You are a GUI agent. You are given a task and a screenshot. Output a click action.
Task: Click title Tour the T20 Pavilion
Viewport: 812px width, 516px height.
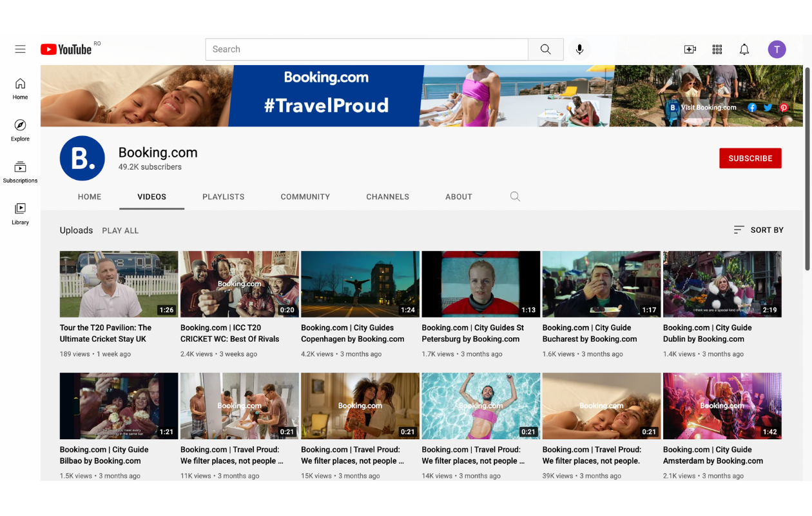[x=106, y=333]
